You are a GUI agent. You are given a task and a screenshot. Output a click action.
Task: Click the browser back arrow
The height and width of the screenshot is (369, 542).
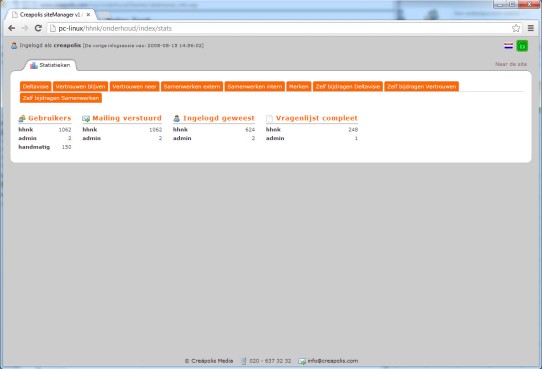pos(11,28)
